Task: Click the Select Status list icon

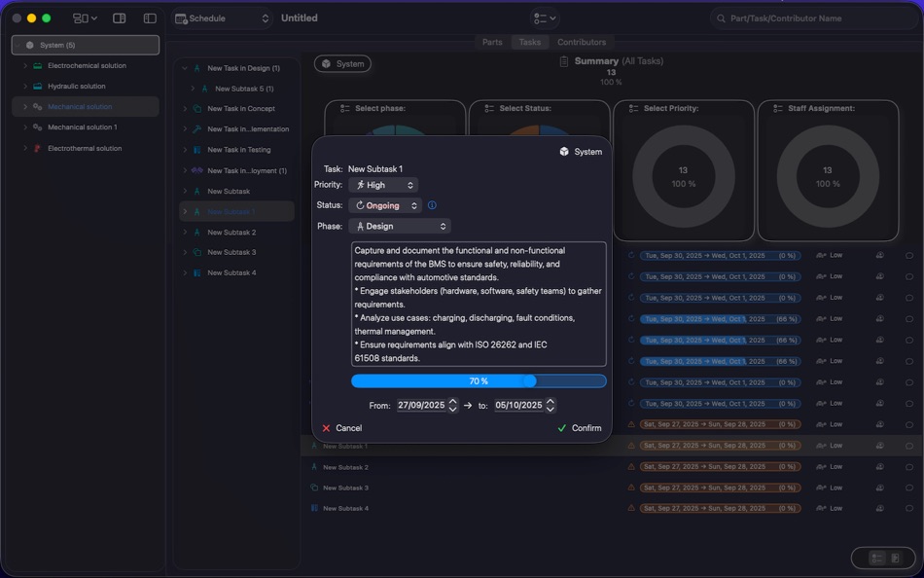Action: pos(489,109)
